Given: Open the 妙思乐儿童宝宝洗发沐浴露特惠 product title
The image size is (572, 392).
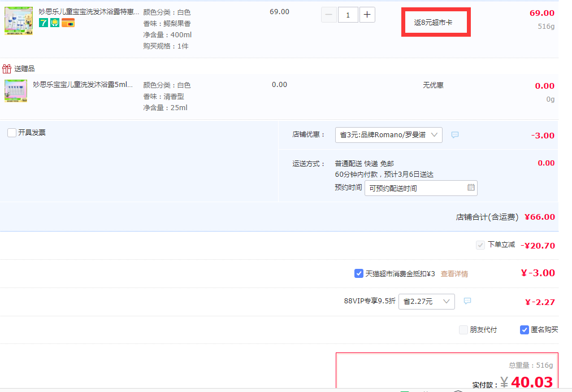Looking at the screenshot, I should (89, 12).
